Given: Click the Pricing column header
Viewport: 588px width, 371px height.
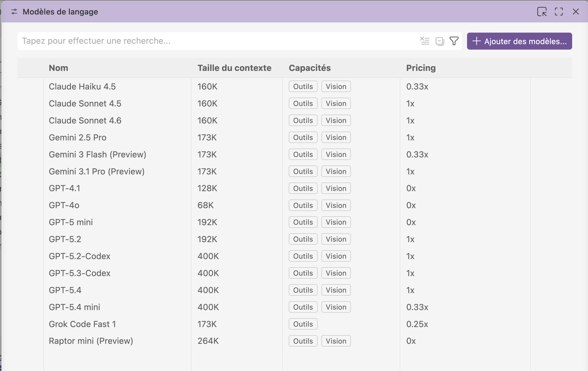Looking at the screenshot, I should (x=421, y=68).
